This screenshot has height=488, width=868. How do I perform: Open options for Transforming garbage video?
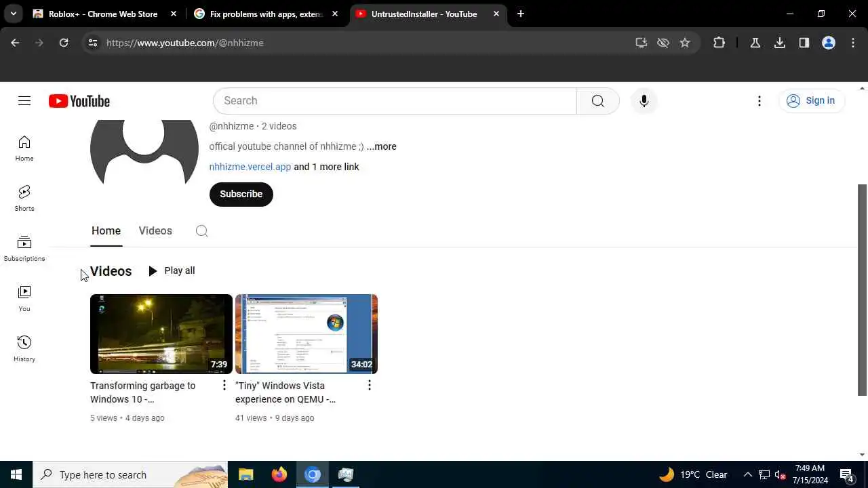pyautogui.click(x=224, y=385)
